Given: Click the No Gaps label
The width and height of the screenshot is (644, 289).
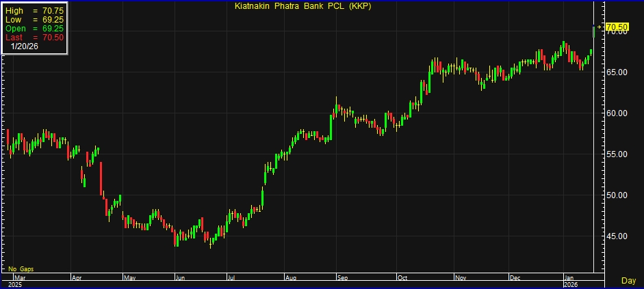Looking at the screenshot, I should click(21, 270).
